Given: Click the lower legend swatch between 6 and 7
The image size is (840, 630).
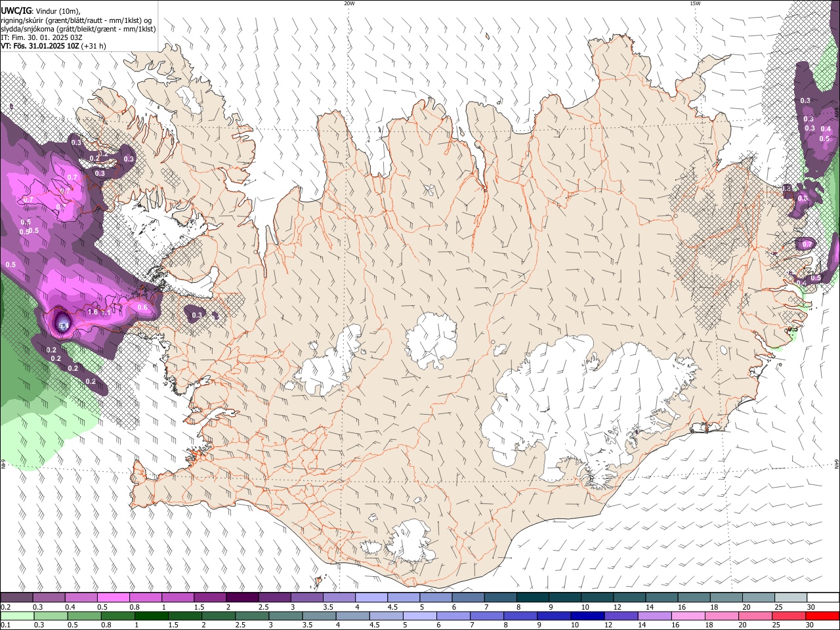Looking at the screenshot, I should pyautogui.click(x=453, y=616).
